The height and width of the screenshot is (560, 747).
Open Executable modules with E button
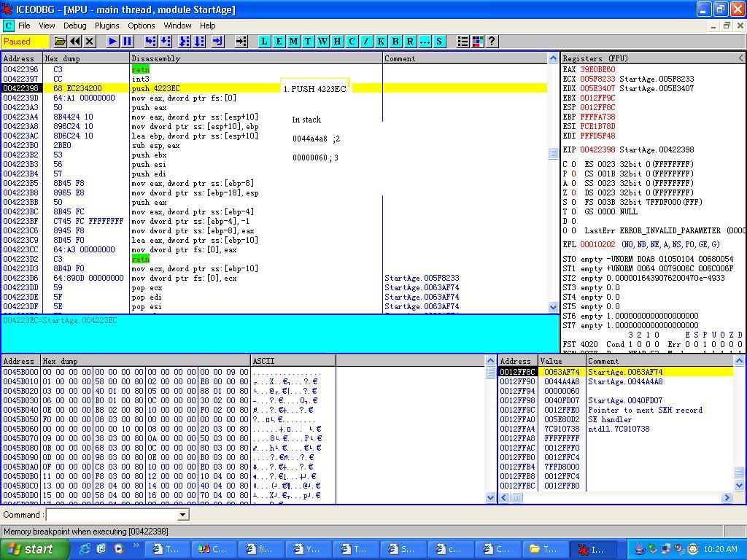click(279, 42)
